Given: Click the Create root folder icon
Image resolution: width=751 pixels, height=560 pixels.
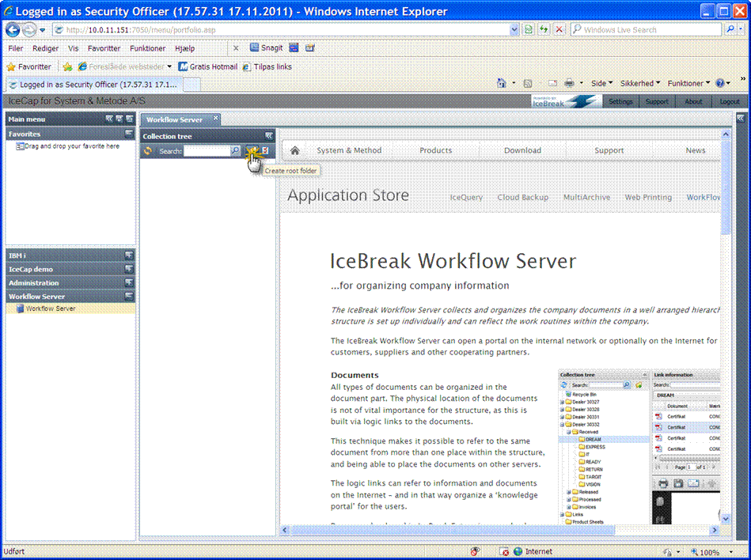Looking at the screenshot, I should pyautogui.click(x=252, y=151).
